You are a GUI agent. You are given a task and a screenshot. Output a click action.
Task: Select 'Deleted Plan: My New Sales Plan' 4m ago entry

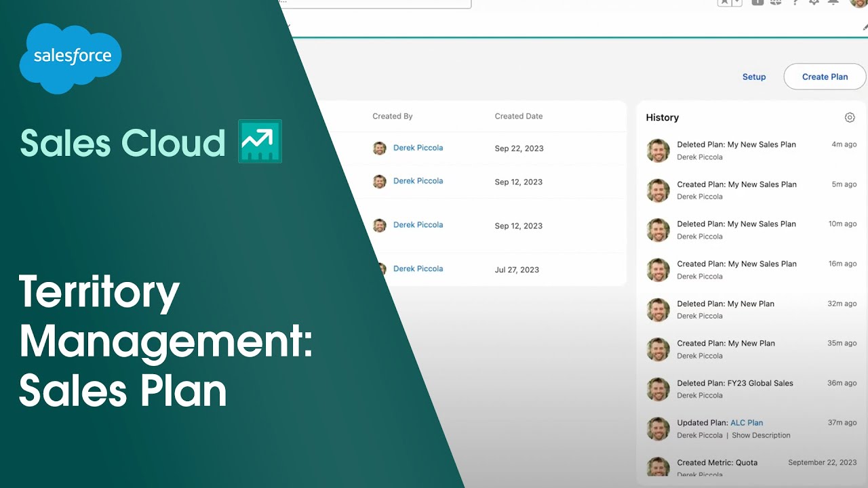click(736, 144)
